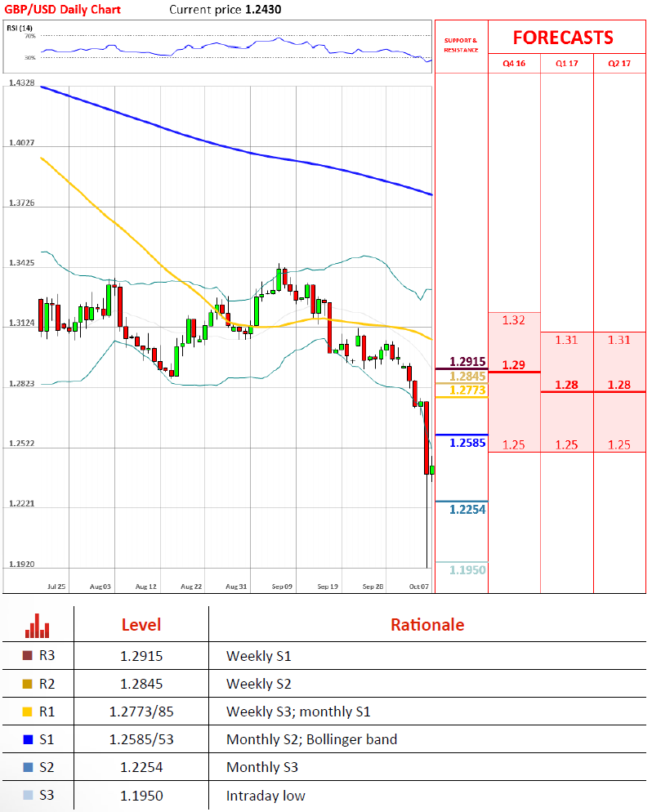Select the Q2 17 forecast column header
This screenshot has height=812, width=652.
[619, 63]
